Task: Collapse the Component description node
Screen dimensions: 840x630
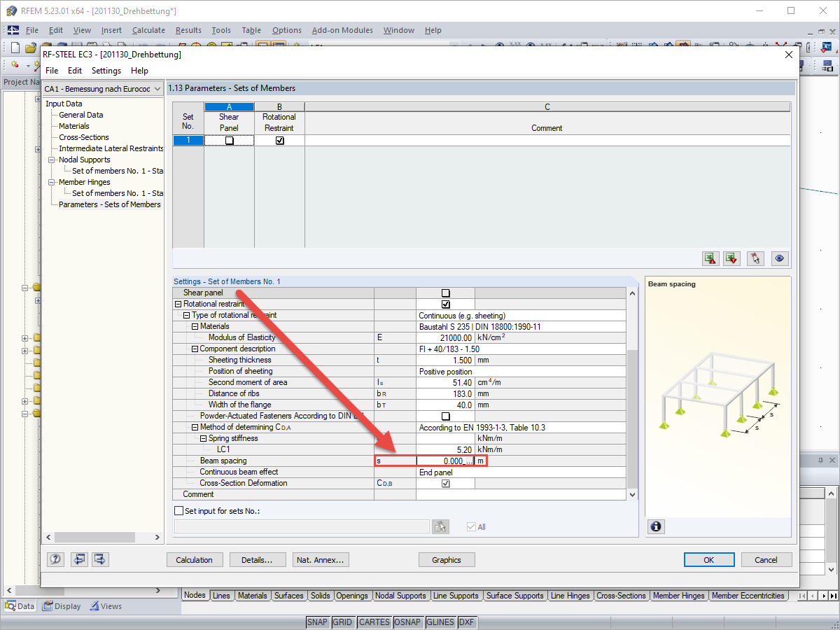Action: coord(195,349)
